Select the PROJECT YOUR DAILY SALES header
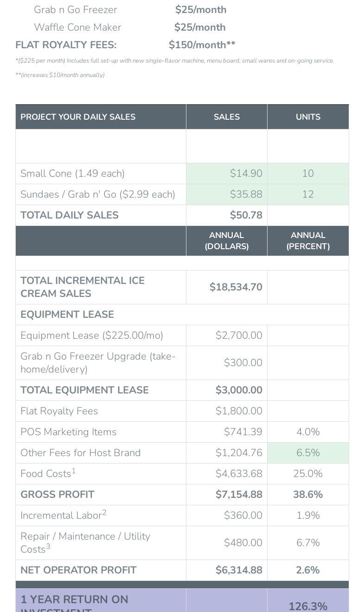The width and height of the screenshot is (364, 612). 78,117
